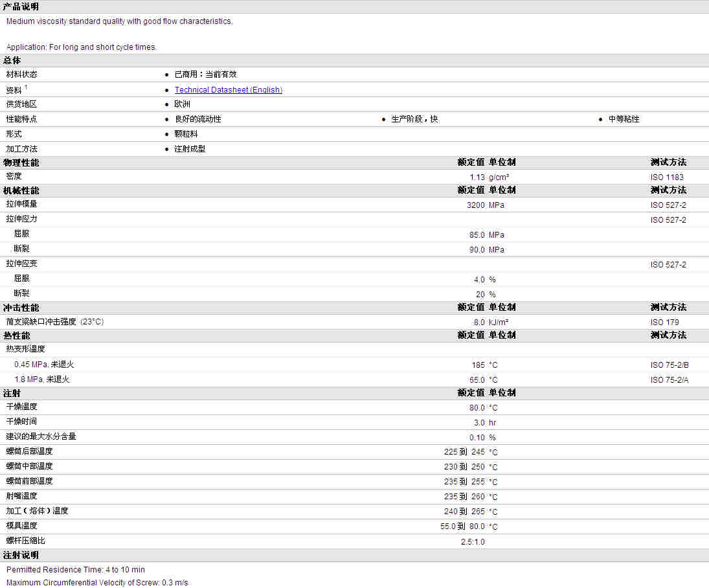Click the 物理性能 section heading
The height and width of the screenshot is (588, 709).
click(21, 163)
